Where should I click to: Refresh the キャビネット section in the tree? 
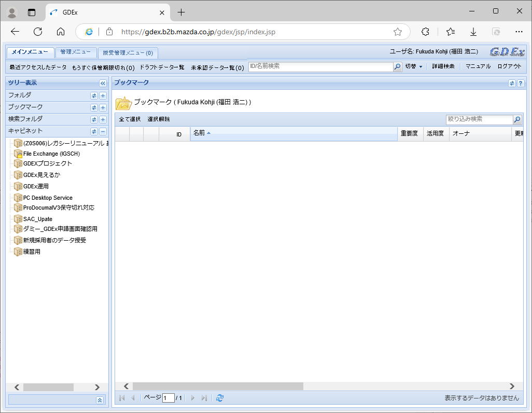94,131
